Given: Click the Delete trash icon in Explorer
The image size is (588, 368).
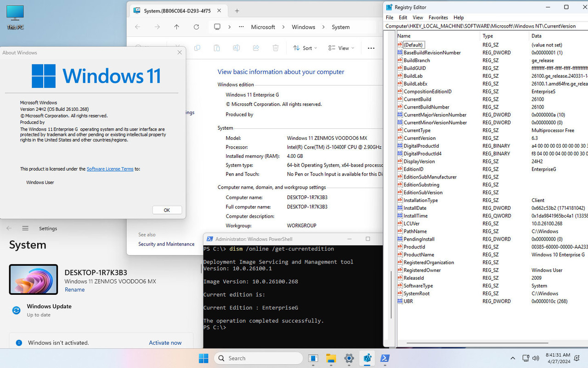Looking at the screenshot, I should click(x=276, y=48).
